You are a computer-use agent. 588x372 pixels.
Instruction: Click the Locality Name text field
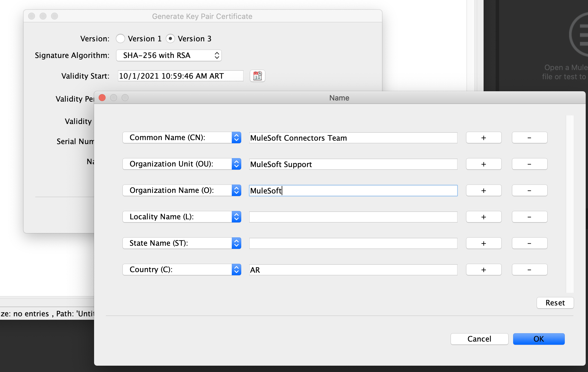point(353,217)
